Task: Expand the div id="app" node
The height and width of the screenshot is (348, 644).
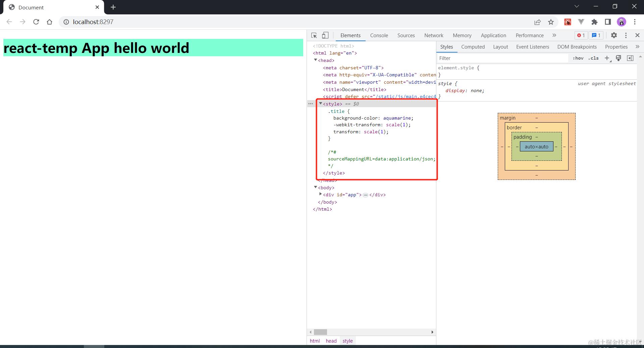Action: coord(320,194)
